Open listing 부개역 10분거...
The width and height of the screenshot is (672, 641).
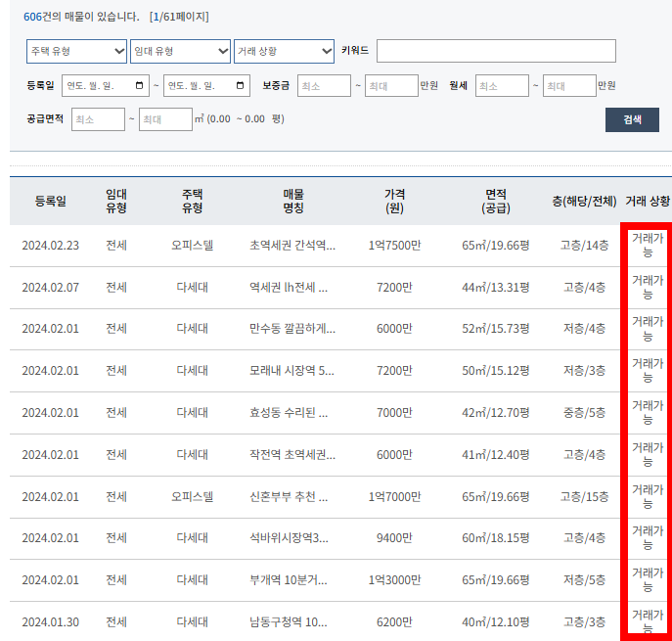point(288,579)
